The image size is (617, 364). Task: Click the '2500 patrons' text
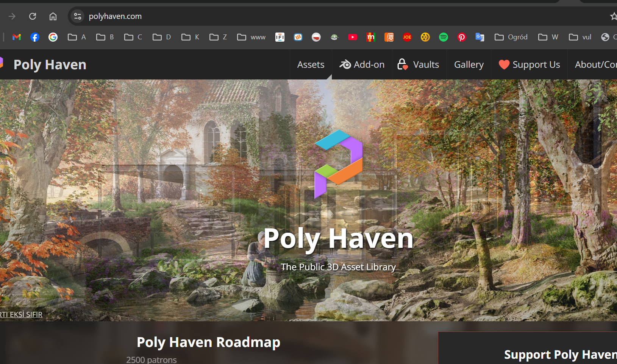point(152,359)
